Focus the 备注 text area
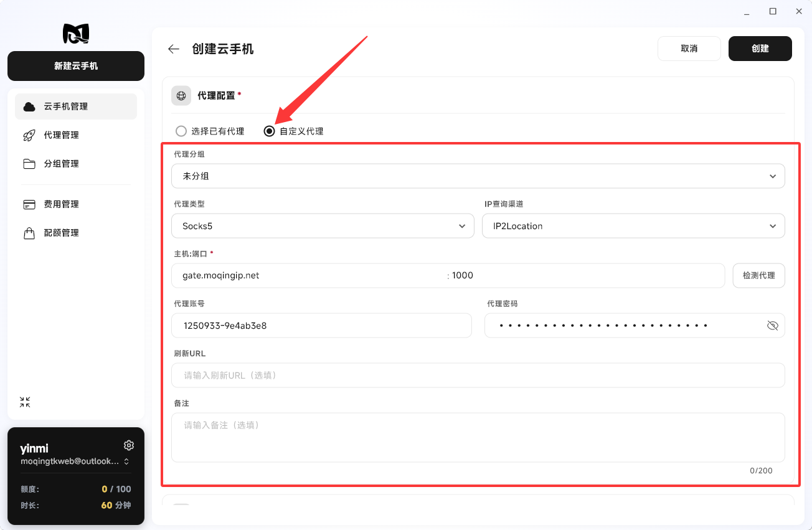 pos(478,437)
